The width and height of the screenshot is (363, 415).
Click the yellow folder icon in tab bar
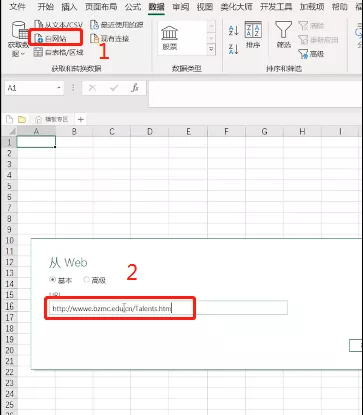[x=22, y=119]
